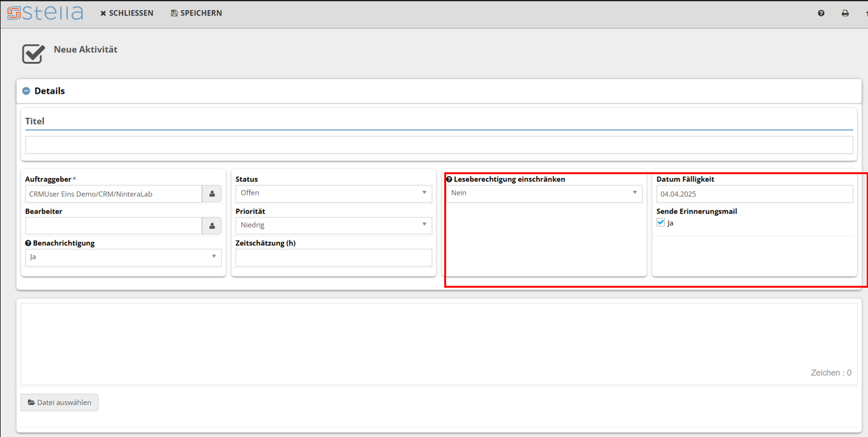
Task: Open the Status dropdown
Action: tap(333, 193)
